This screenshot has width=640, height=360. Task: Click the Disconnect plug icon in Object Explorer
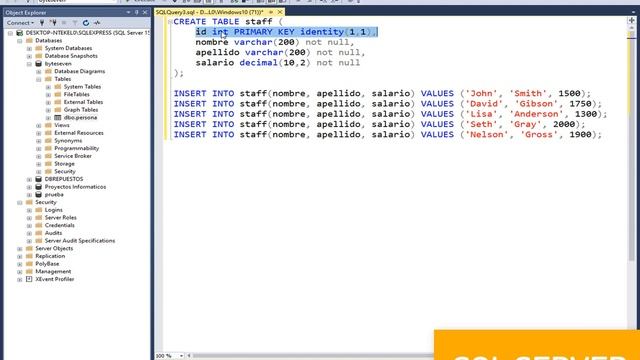tap(53, 23)
